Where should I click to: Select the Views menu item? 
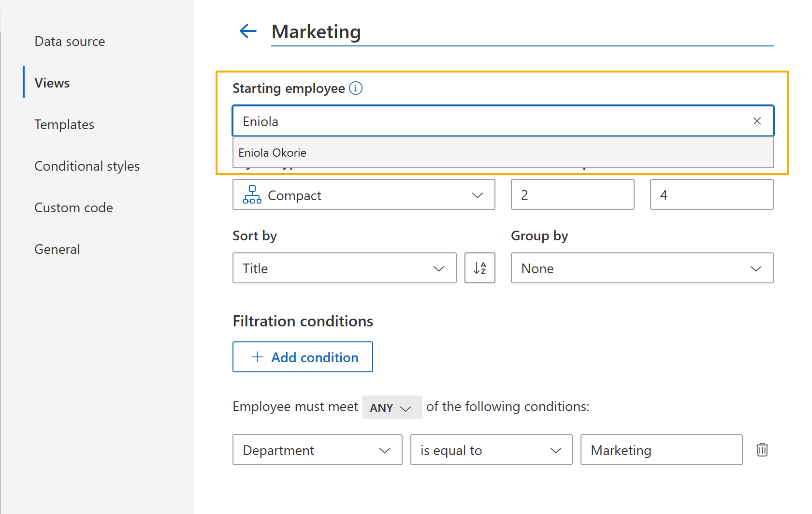[52, 83]
